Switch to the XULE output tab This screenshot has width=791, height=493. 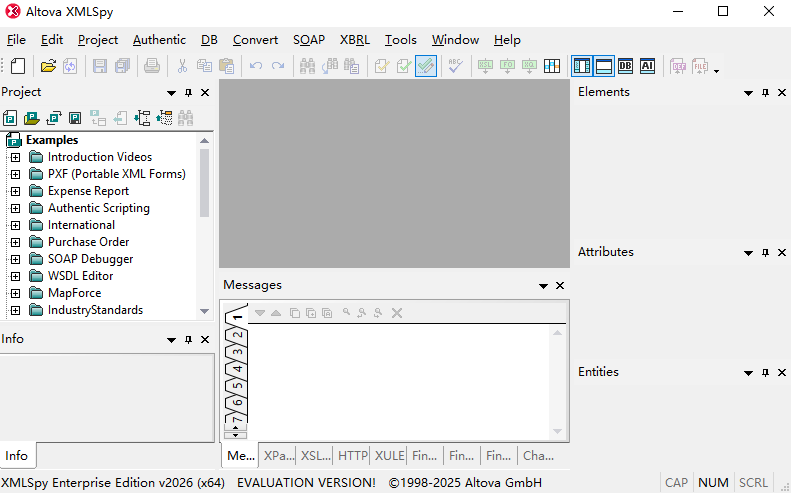click(x=389, y=456)
